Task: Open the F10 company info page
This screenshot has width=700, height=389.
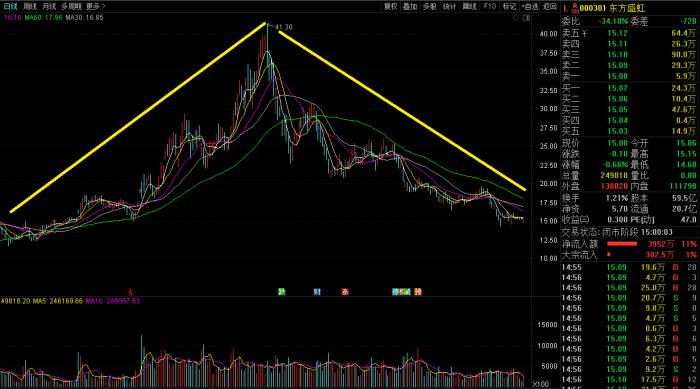Action: 490,6
